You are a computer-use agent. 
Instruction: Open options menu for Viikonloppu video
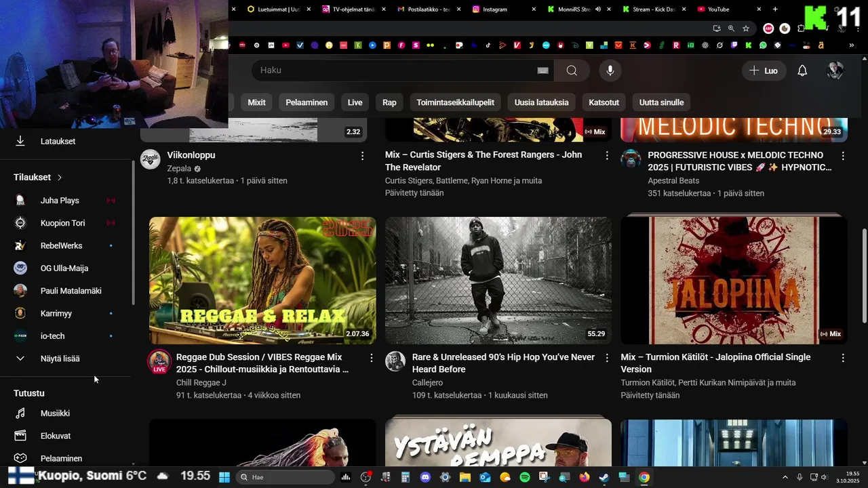(x=362, y=156)
